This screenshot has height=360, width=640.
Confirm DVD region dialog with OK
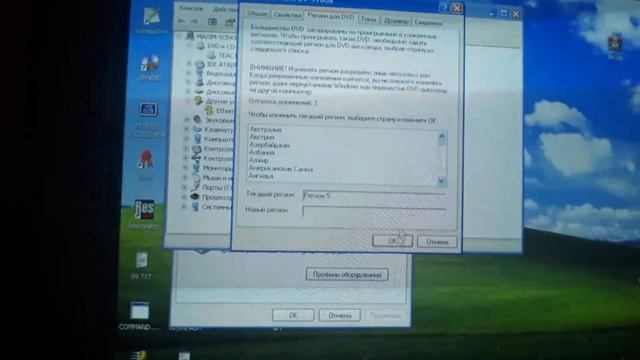coord(392,241)
